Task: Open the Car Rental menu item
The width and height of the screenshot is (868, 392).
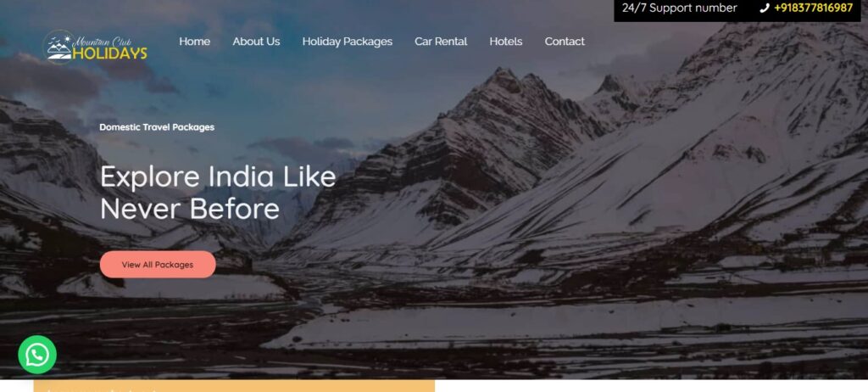Action: tap(441, 42)
